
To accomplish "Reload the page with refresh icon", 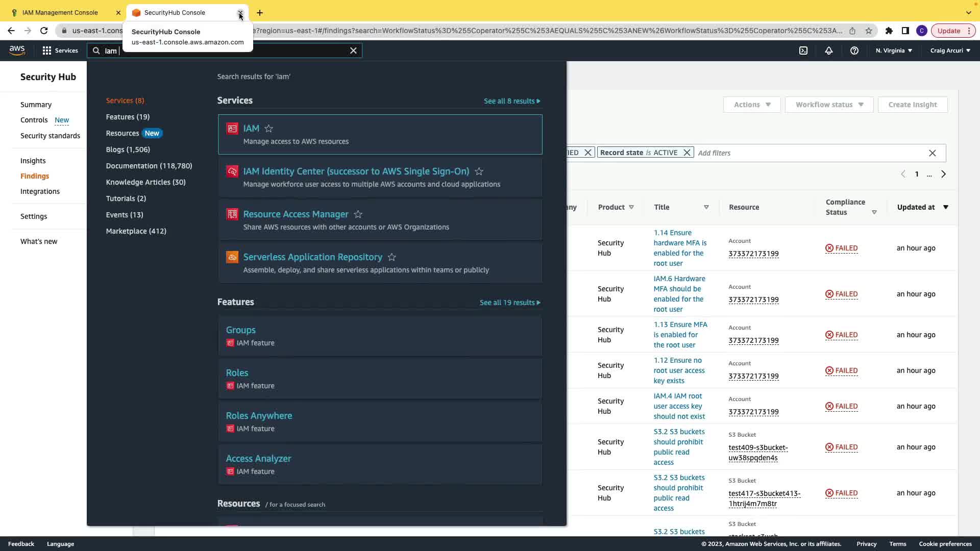I will [x=44, y=31].
